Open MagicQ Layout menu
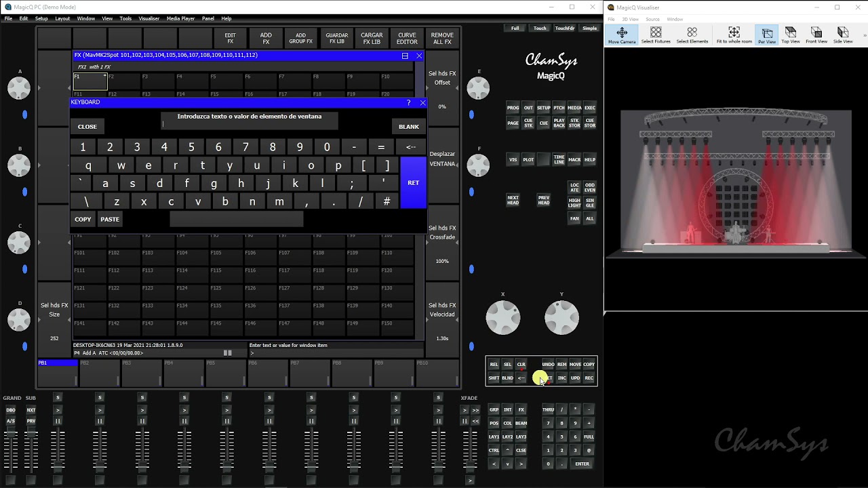This screenshot has width=868, height=488. pyautogui.click(x=62, y=18)
